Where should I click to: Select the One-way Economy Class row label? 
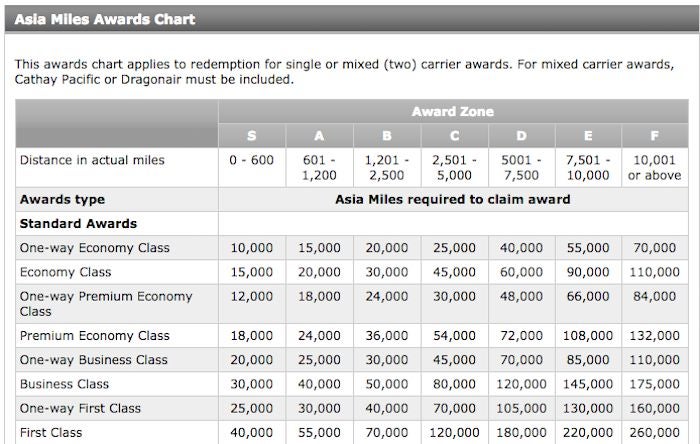95,248
